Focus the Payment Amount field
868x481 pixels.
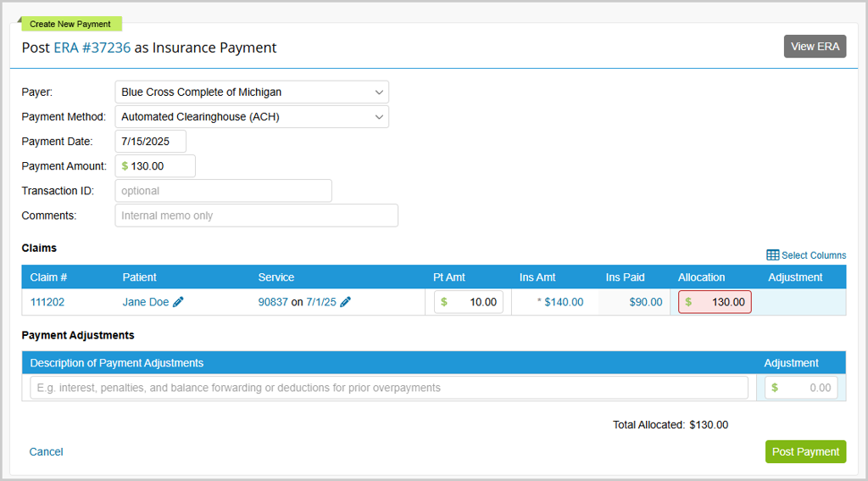159,166
